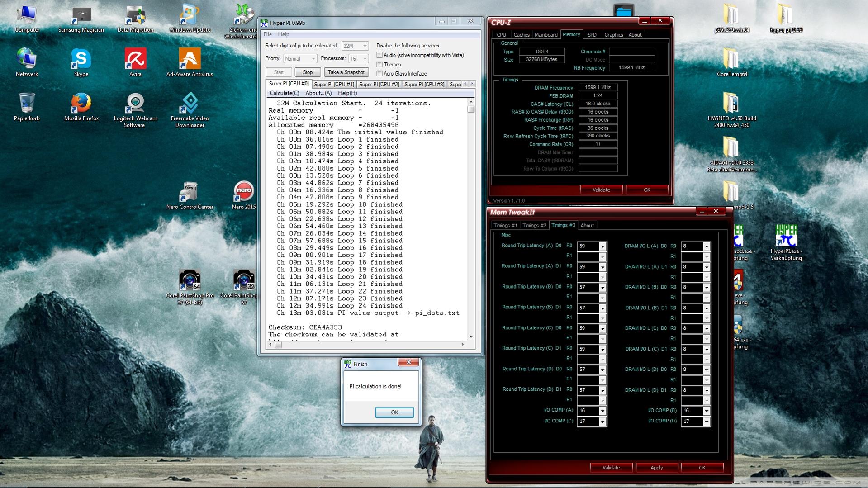Launch Mozilla Firefox from desktop

coord(81,107)
